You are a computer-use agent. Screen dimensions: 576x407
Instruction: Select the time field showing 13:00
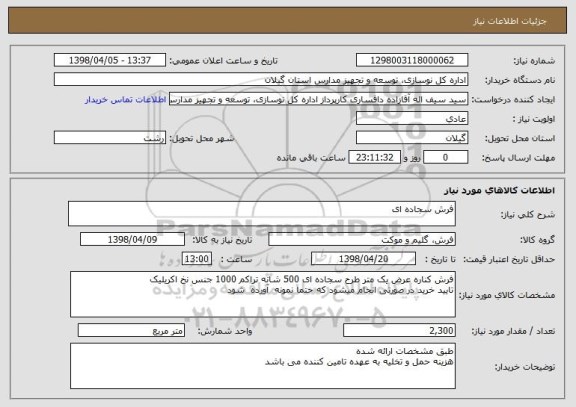click(x=197, y=259)
